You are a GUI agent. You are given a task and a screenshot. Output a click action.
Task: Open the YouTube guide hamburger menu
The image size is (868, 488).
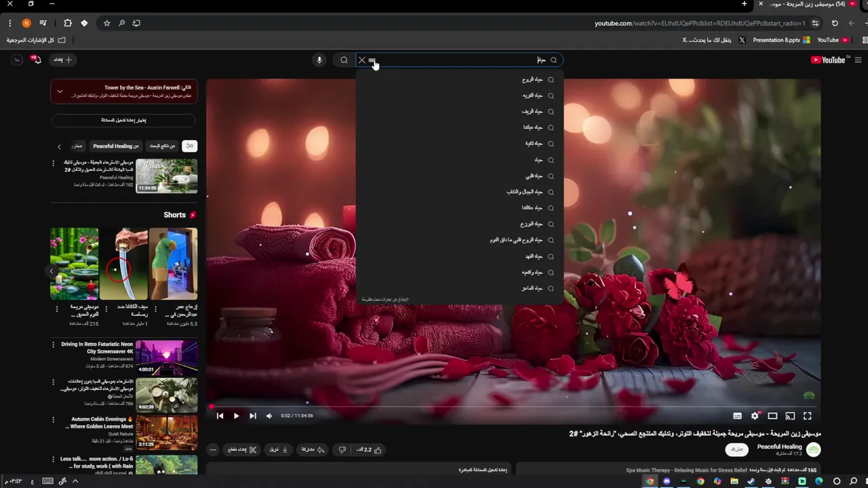click(858, 60)
